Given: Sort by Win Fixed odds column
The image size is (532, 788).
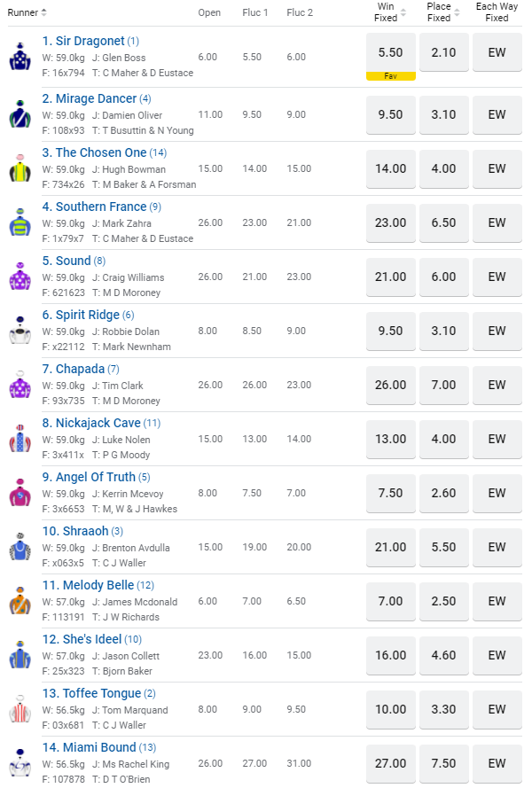Looking at the screenshot, I should coord(404,12).
